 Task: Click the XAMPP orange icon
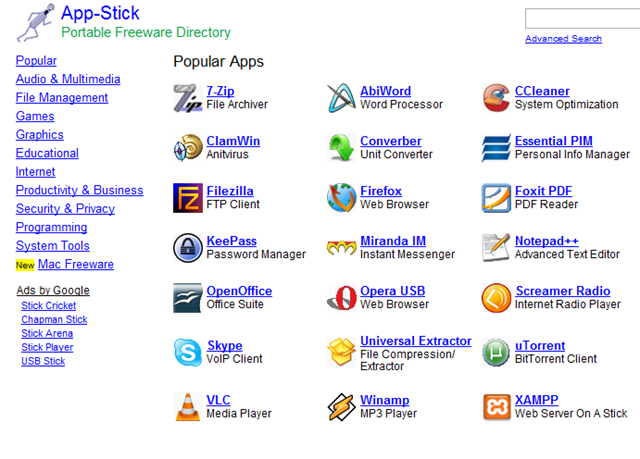496,407
